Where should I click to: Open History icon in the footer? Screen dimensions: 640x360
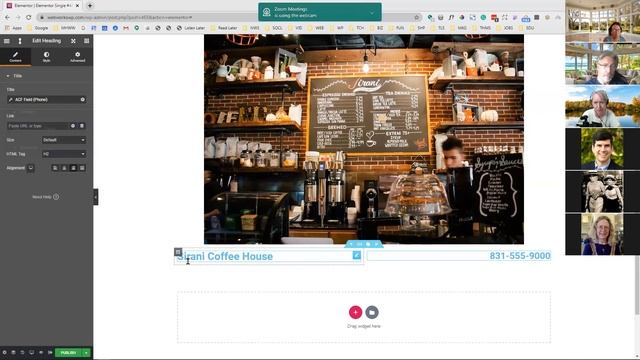(22, 353)
